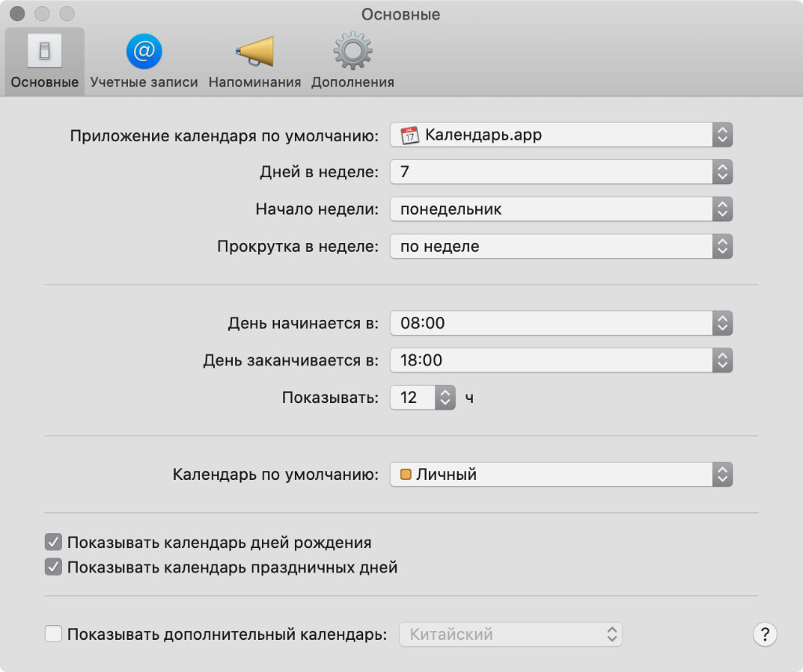
Task: Open the Прокрутка в неделе dropdown
Action: tap(561, 246)
